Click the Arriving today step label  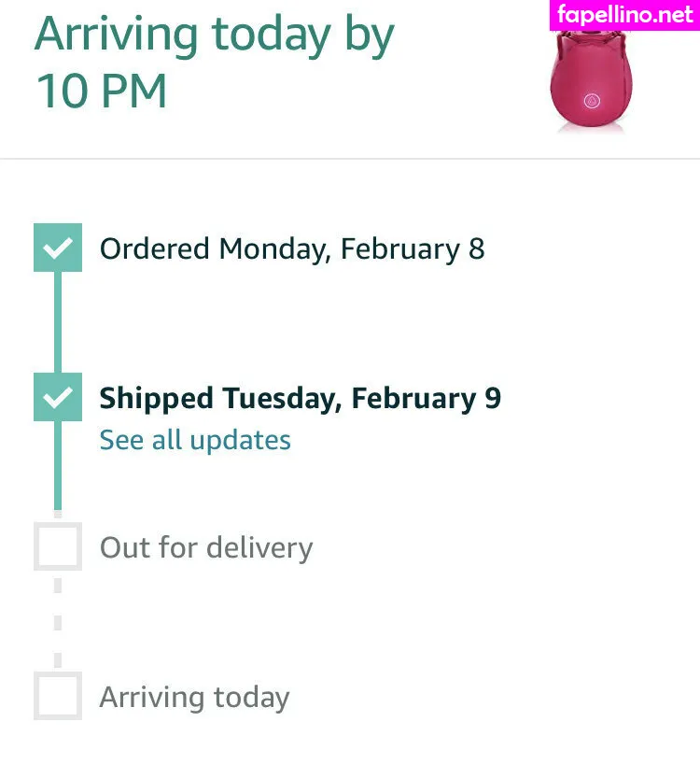click(194, 698)
